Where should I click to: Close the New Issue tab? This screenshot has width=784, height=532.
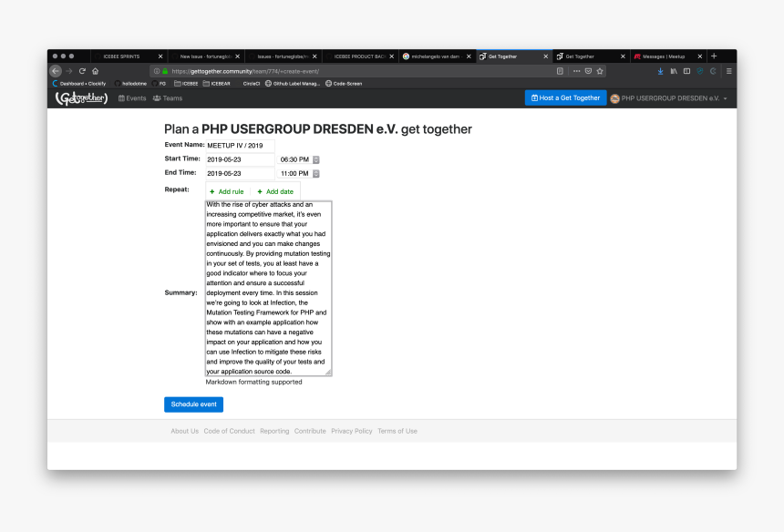point(238,56)
